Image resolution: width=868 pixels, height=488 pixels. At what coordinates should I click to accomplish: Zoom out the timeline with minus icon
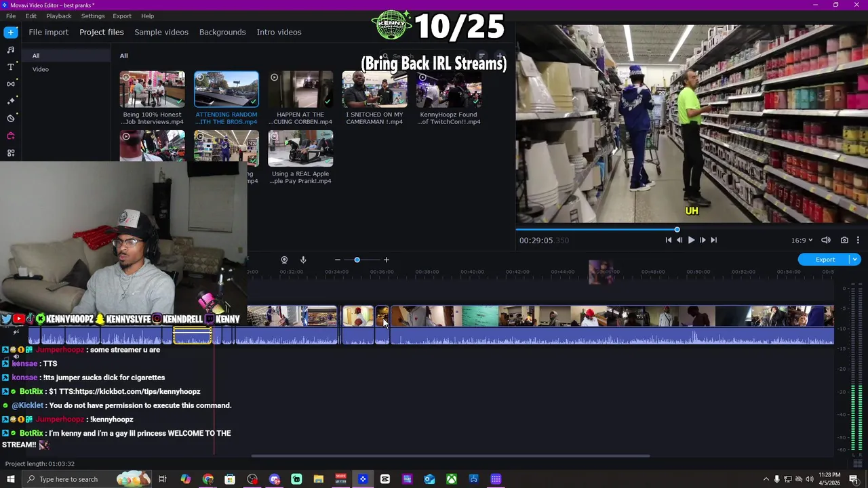[x=337, y=260]
